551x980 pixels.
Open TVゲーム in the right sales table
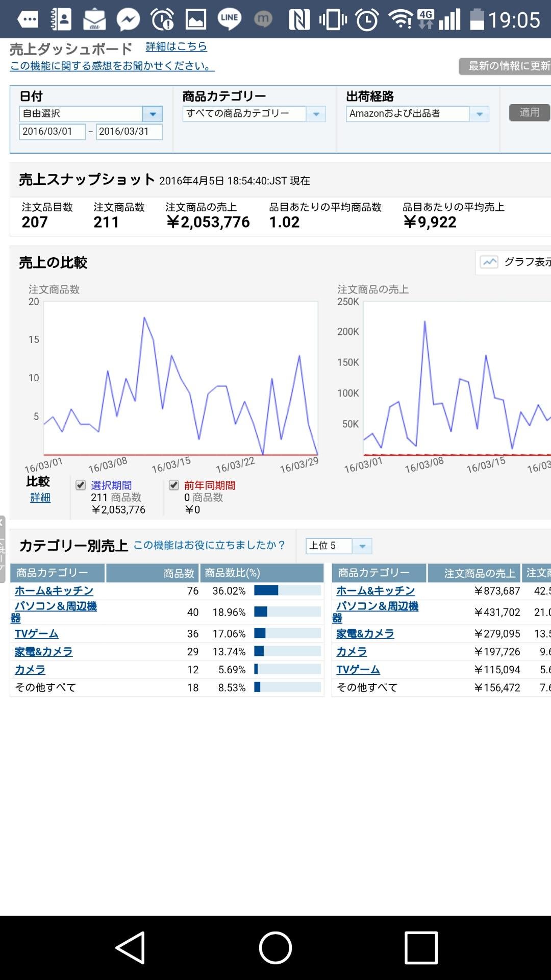coord(358,670)
